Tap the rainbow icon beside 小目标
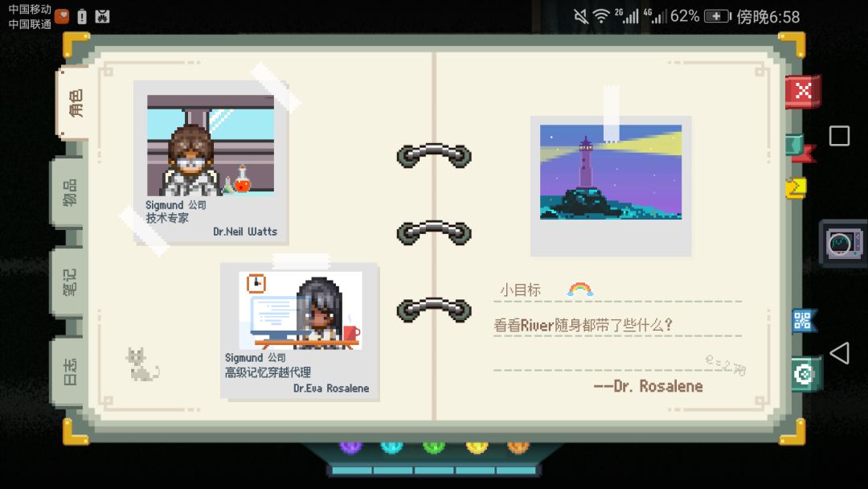The image size is (868, 489). click(x=580, y=289)
